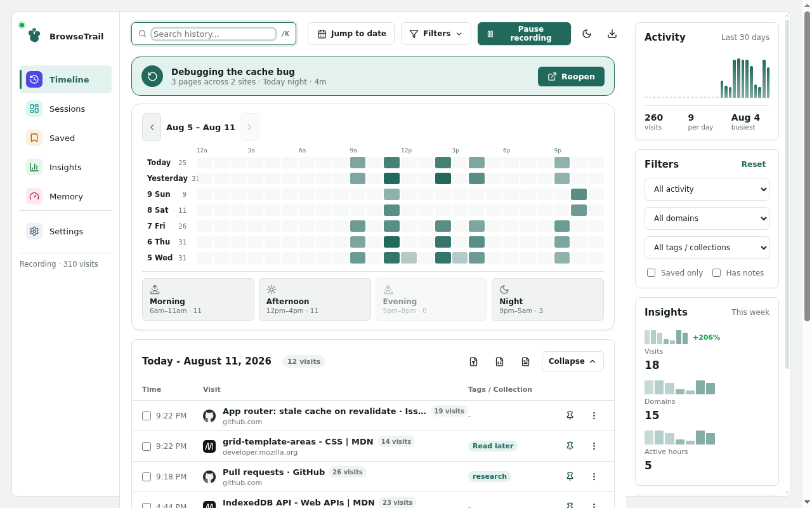The height and width of the screenshot is (508, 812).
Task: Select the Night time-of-day card
Action: pos(547,299)
